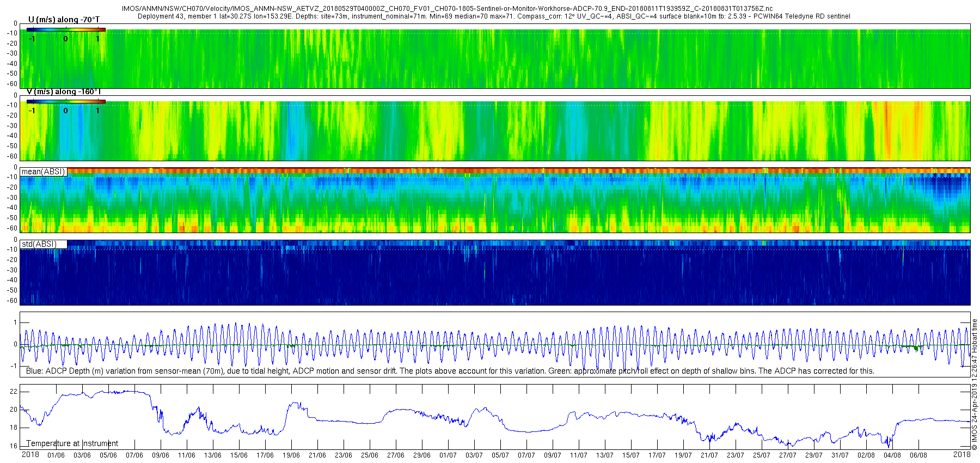
Task: Click the 31/07 date tick label
Action: click(840, 455)
